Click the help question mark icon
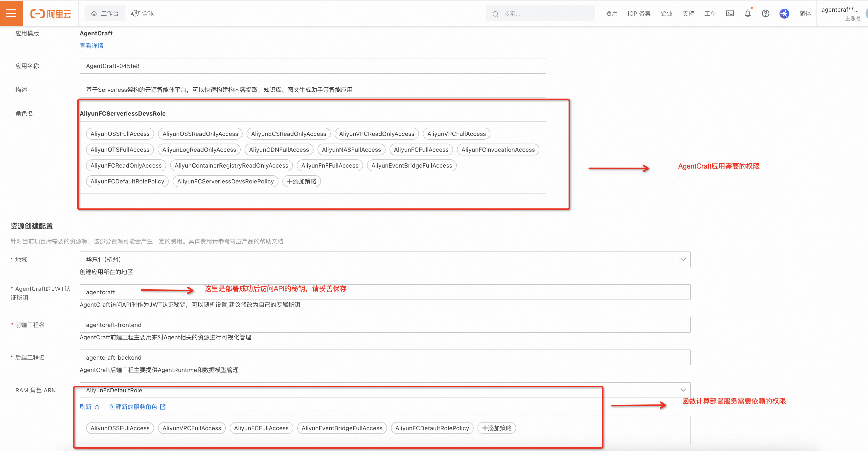868x451 pixels. 766,14
